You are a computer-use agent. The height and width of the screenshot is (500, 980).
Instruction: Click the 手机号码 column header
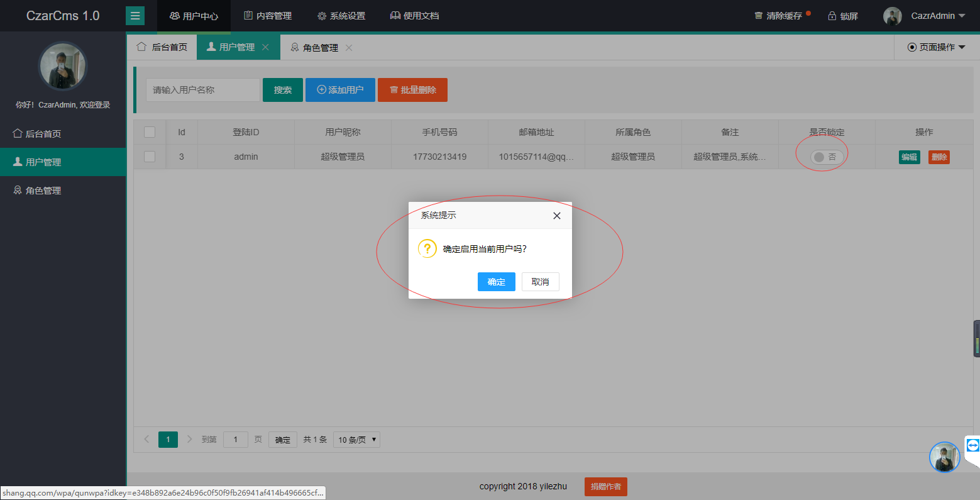tap(439, 132)
